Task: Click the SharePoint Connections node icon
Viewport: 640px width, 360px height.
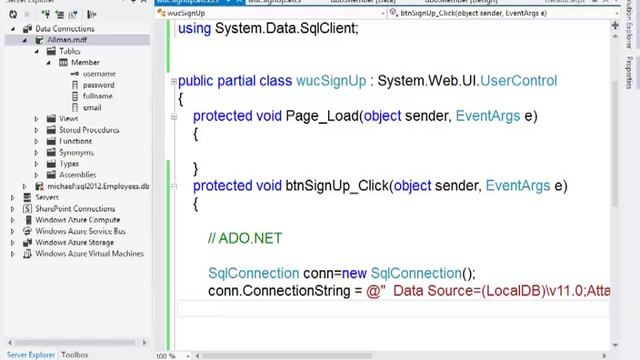Action: [x=27, y=209]
